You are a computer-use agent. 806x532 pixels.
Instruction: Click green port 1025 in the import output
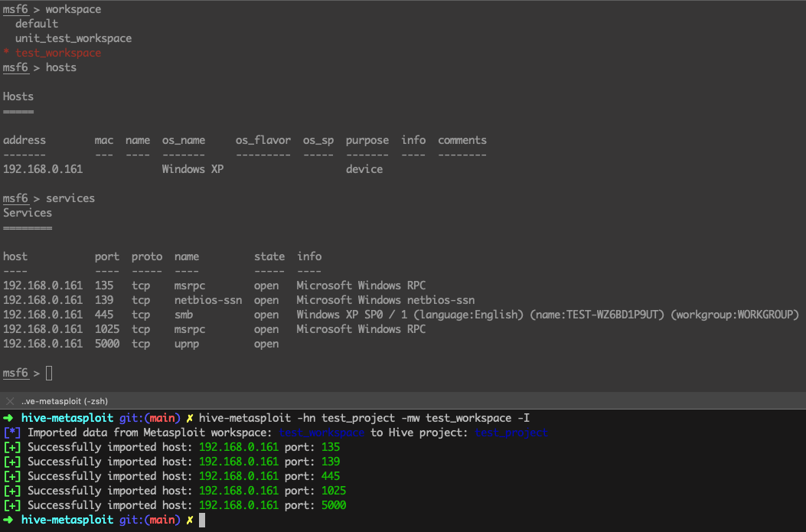click(x=334, y=491)
